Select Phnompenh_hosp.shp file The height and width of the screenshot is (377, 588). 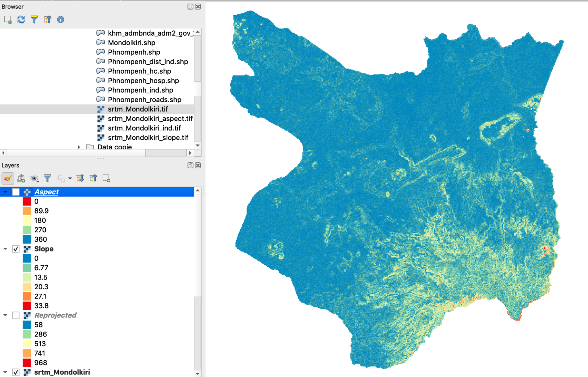pos(143,81)
